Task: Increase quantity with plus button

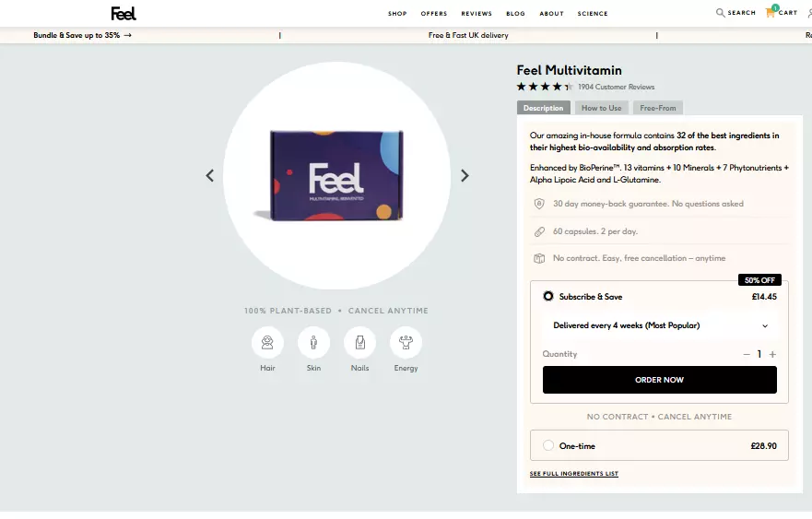Action: tap(772, 354)
